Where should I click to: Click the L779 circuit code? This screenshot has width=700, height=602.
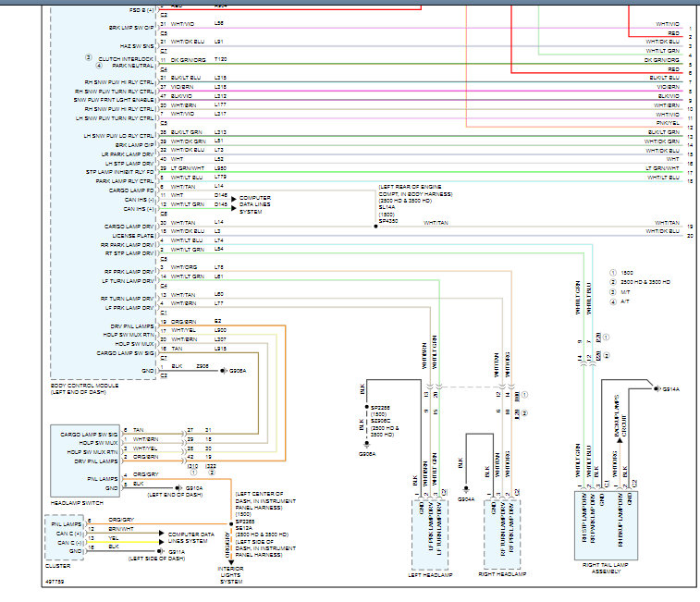click(x=220, y=178)
